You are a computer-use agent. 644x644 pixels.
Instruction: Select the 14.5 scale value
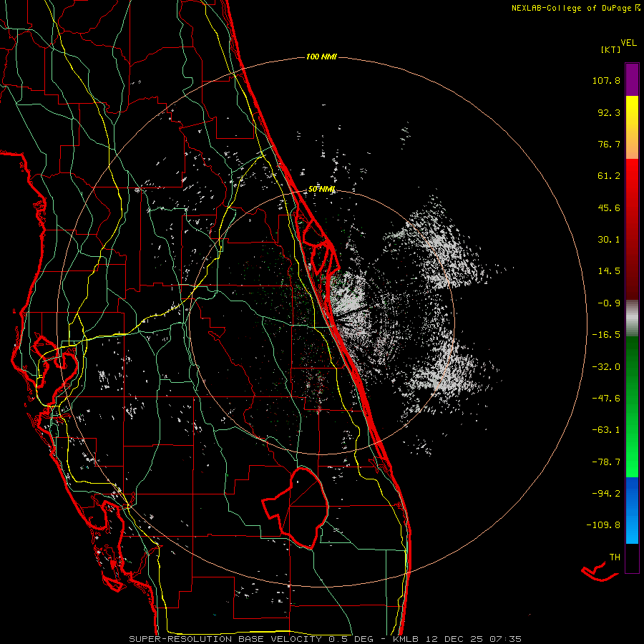[609, 271]
